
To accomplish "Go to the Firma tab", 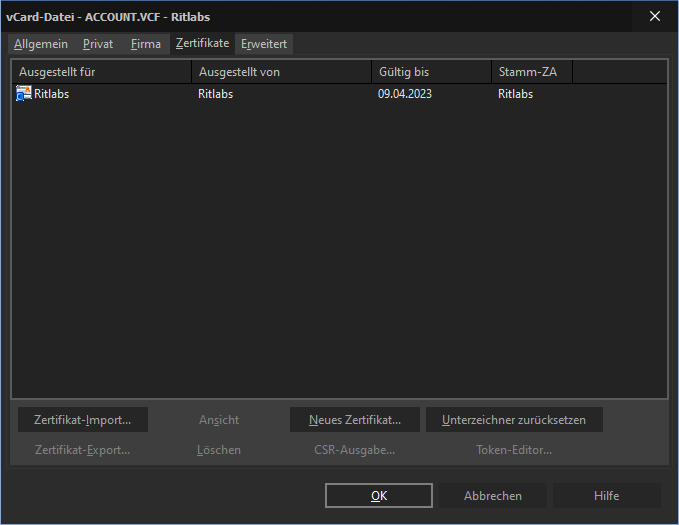I will coord(146,44).
